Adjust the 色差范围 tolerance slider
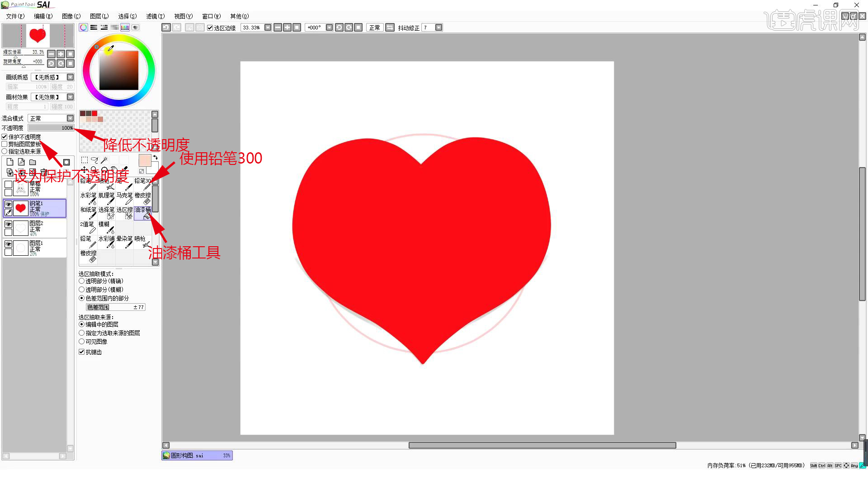 pyautogui.click(x=116, y=307)
